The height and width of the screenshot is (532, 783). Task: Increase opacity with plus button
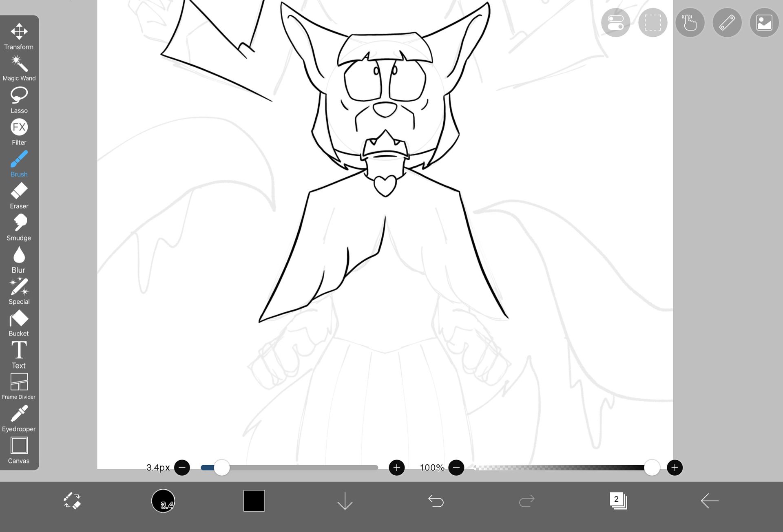(675, 468)
